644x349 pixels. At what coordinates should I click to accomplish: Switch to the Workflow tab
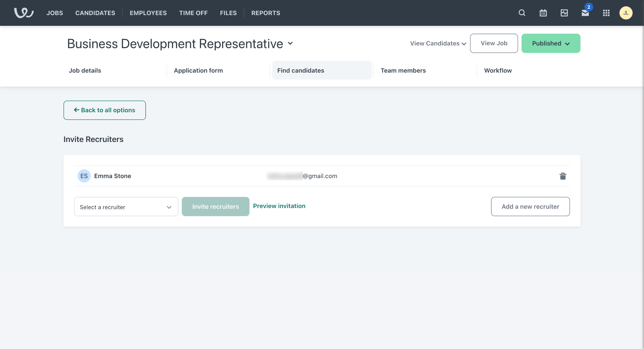point(498,71)
